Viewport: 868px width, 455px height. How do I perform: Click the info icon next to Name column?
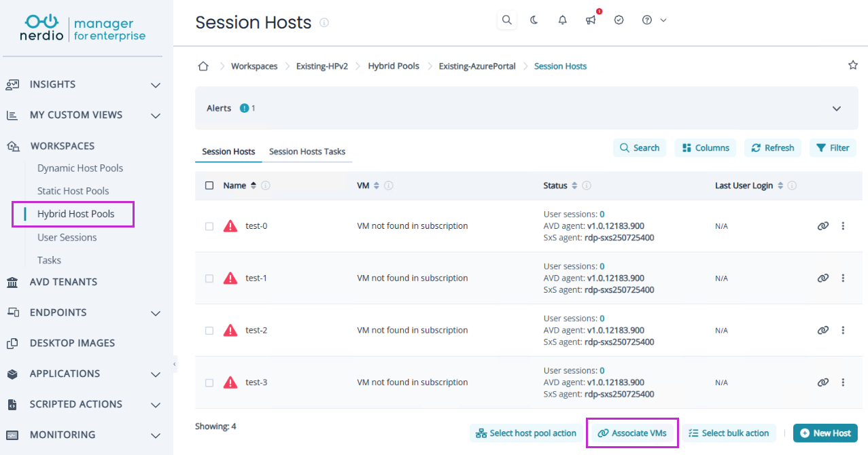point(266,185)
